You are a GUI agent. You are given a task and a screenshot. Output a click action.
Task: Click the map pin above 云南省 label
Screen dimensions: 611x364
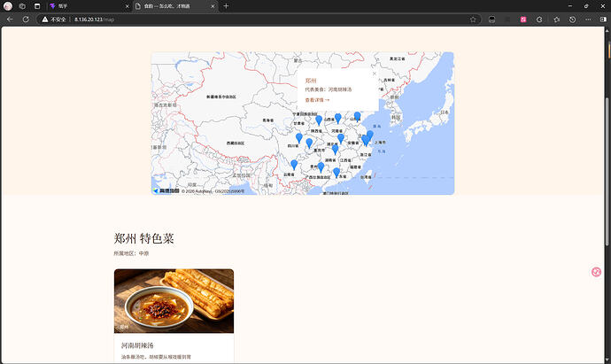[x=294, y=165]
